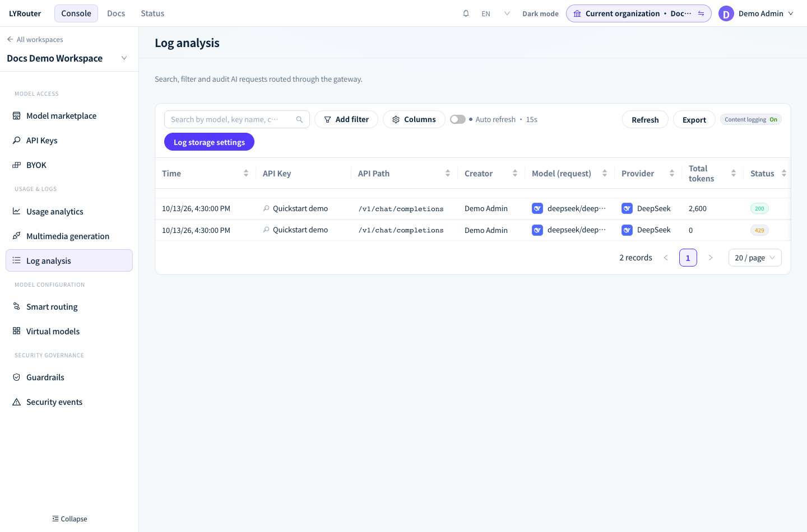
Task: Click the 15s auto refresh interval
Action: point(531,119)
